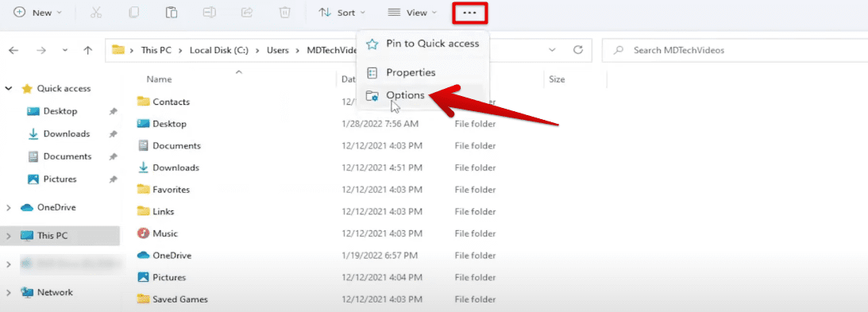Click the Documents pin icon in sidebar
This screenshot has height=312, width=868.
[x=113, y=156]
